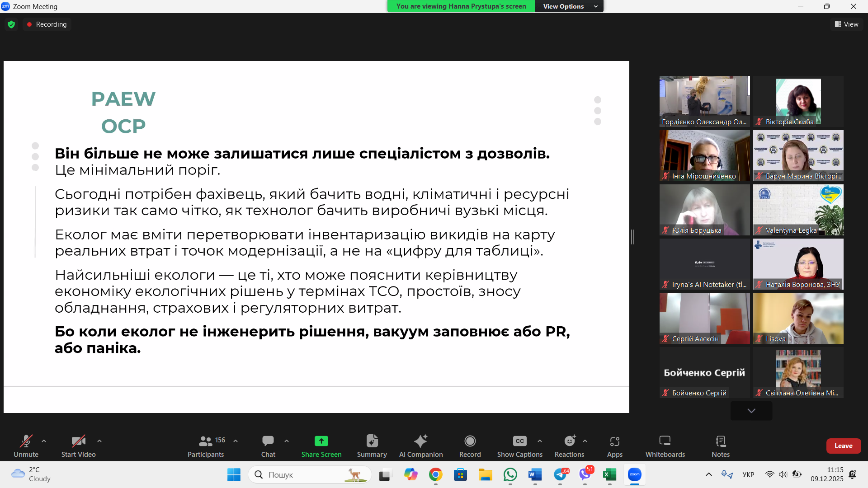Open the View menu top right
Screen dimensions: 868x488
pos(846,24)
